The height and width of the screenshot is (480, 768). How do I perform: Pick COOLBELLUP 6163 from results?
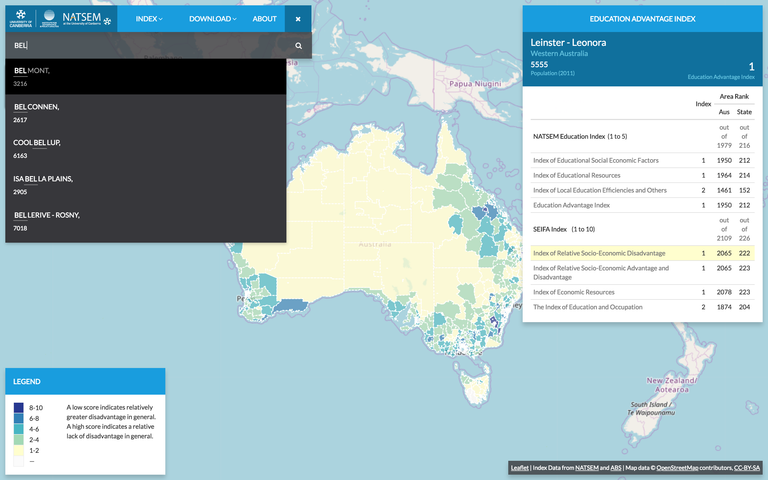(145, 149)
